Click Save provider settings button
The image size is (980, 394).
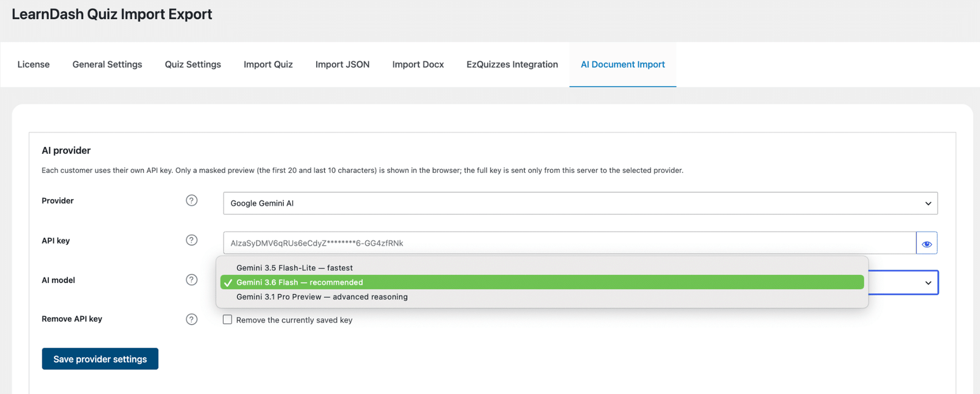(x=100, y=359)
